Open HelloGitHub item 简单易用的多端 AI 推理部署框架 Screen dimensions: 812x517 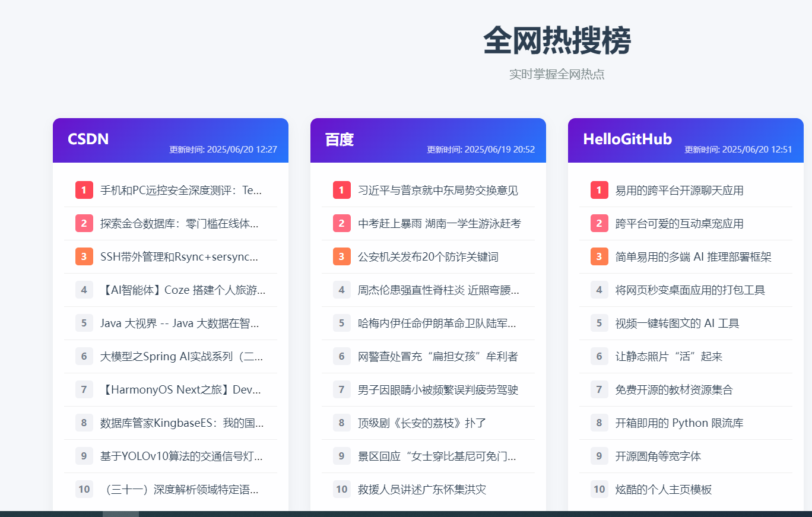[693, 256]
